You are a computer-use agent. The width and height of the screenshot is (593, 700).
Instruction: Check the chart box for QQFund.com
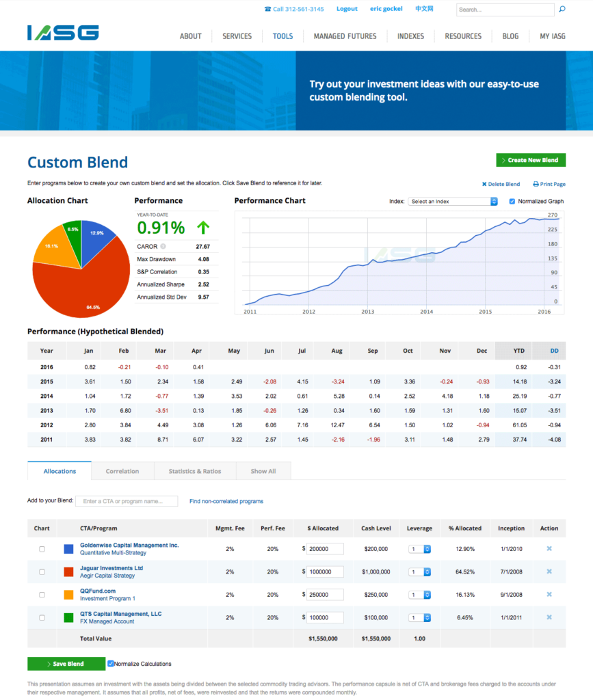(42, 595)
